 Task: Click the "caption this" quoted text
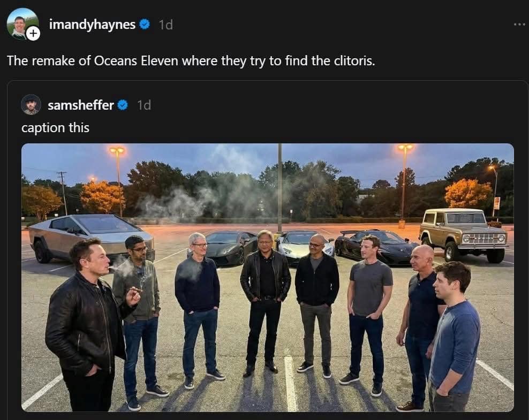pyautogui.click(x=55, y=128)
